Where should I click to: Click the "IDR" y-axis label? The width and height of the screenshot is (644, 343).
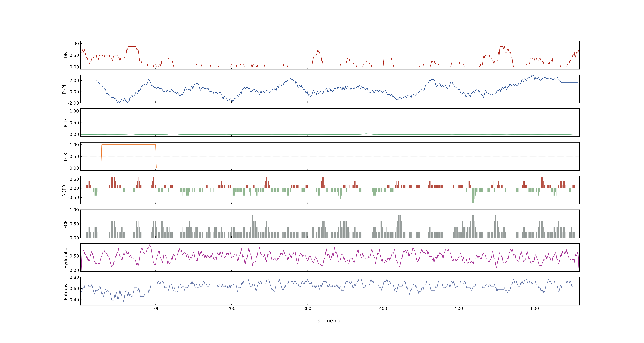(x=66, y=55)
